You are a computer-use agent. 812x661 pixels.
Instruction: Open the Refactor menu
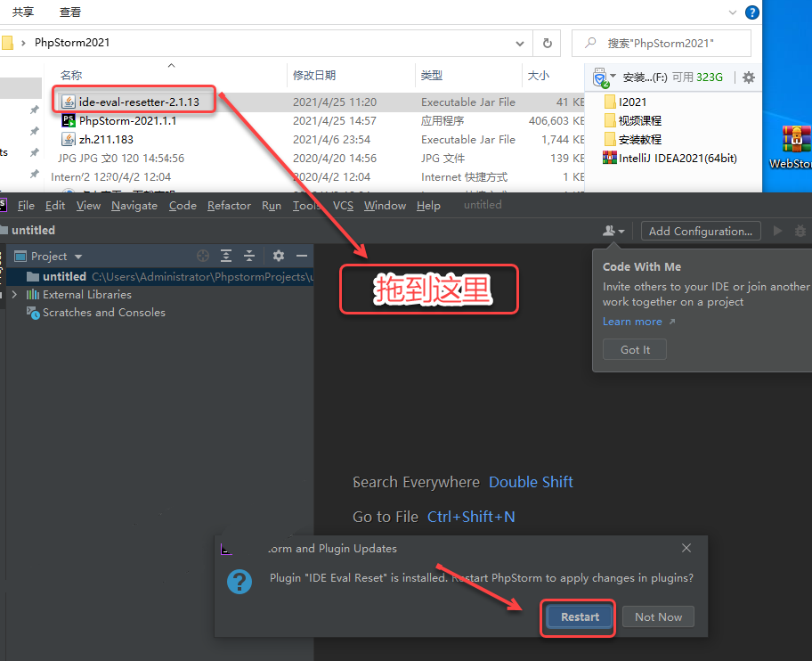(229, 206)
